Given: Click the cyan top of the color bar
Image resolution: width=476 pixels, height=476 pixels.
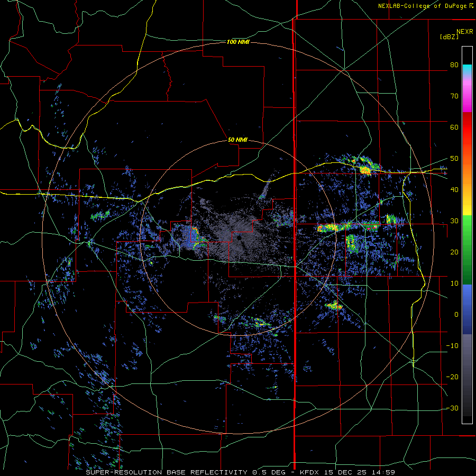Looking at the screenshot, I should click(467, 69).
